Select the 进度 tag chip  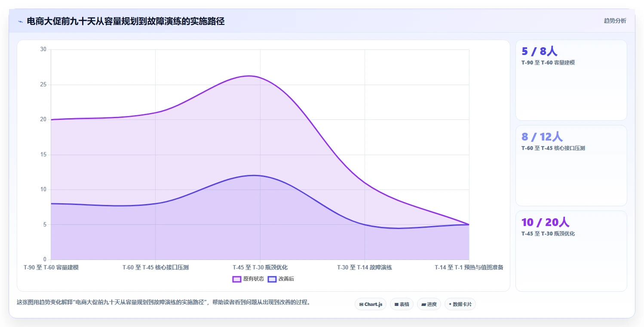click(429, 304)
